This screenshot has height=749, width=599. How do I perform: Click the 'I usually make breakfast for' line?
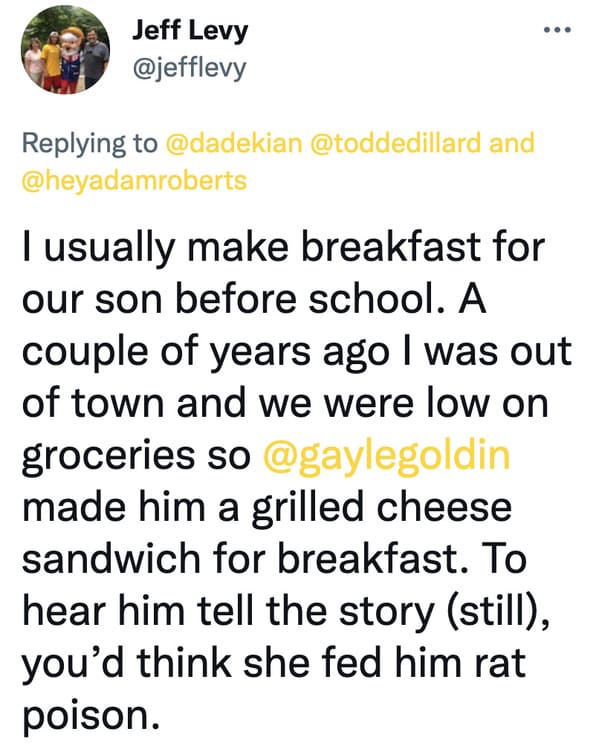283,249
